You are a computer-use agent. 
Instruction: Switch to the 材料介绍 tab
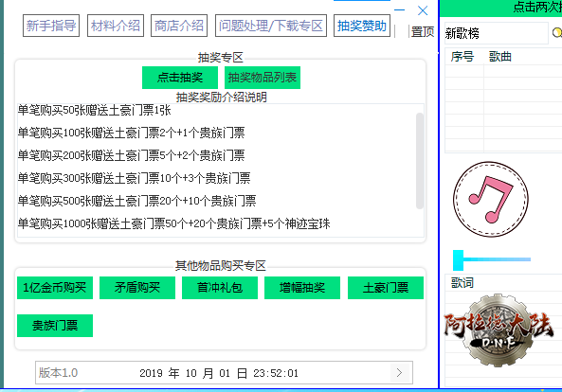pos(116,26)
